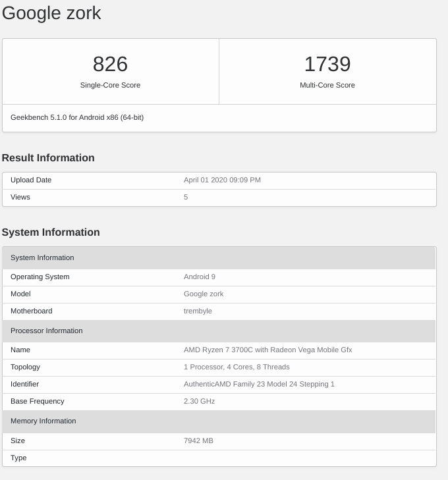Select the 'Identifier' row label
Image resolution: width=448 pixels, height=480 pixels.
[24, 384]
